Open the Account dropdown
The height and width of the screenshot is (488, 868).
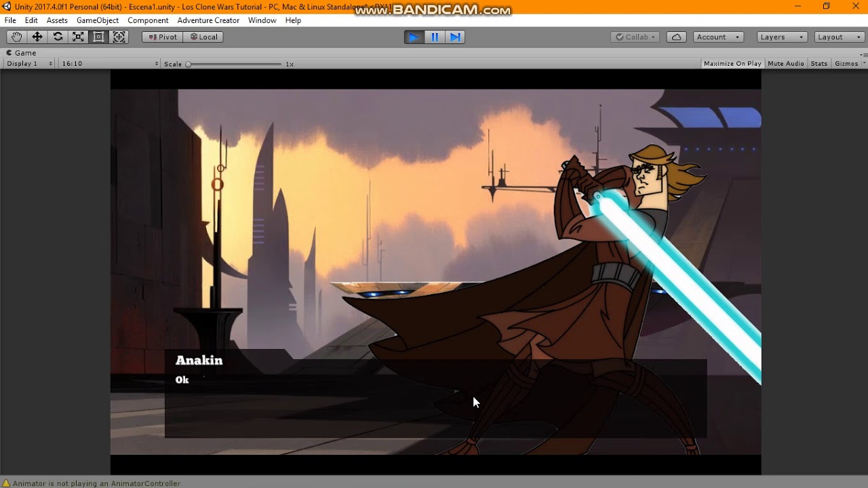click(x=719, y=37)
